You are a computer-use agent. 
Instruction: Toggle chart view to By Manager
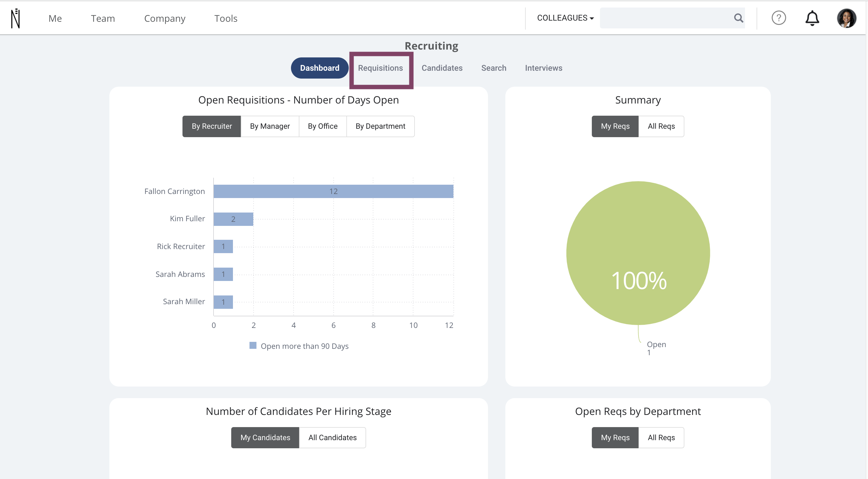point(270,126)
